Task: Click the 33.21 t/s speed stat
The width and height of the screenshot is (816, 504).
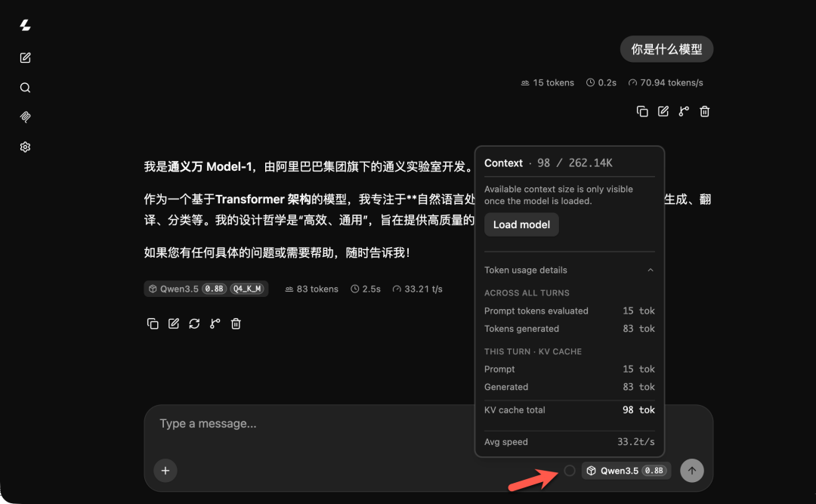Action: click(417, 289)
